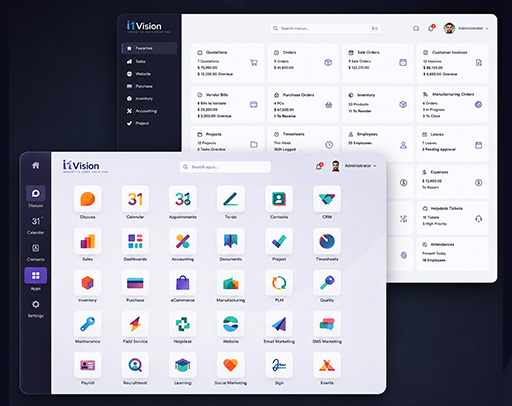512x406 pixels.
Task: Open chat icon in back window header
Action: [x=416, y=28]
